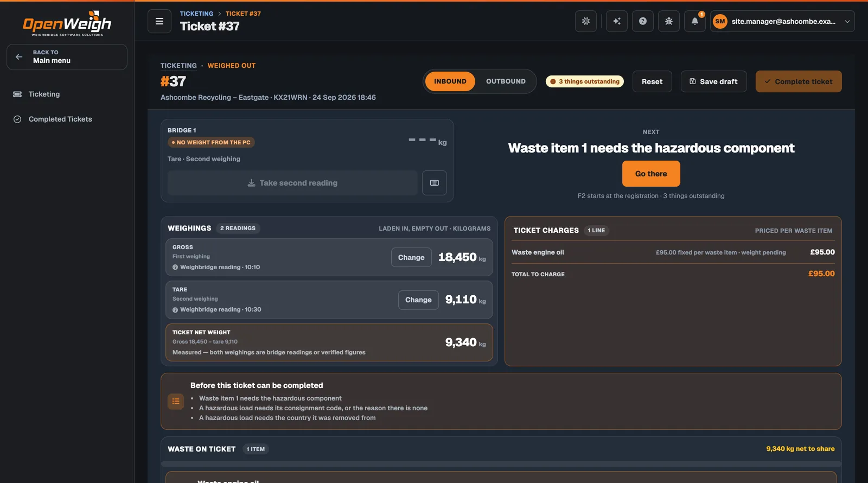Click the 1 ITEM badge in Waste on Ticket

pos(256,449)
